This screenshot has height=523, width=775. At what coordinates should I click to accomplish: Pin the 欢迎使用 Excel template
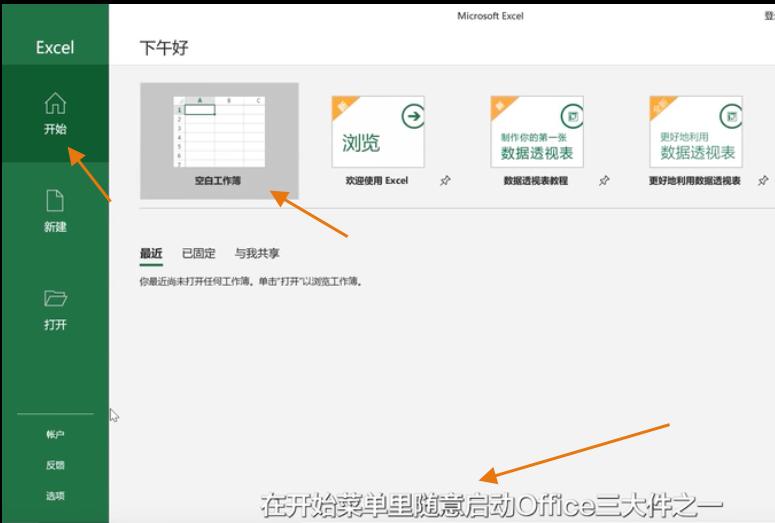445,180
